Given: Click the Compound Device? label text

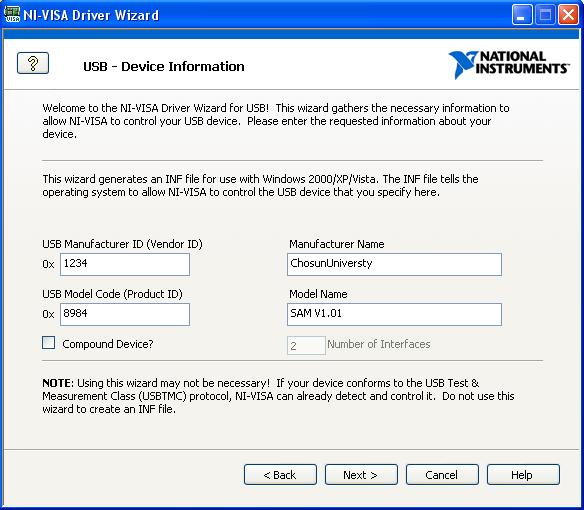Looking at the screenshot, I should (108, 344).
